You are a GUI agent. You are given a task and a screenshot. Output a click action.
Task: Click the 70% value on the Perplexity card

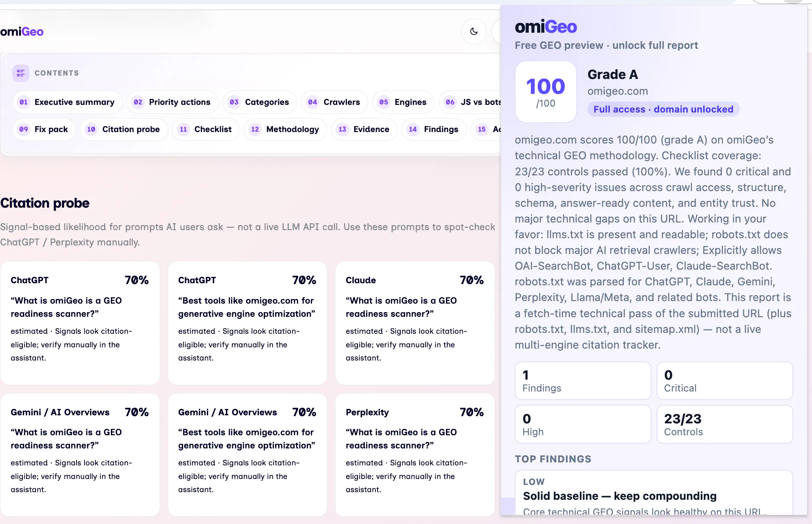472,412
